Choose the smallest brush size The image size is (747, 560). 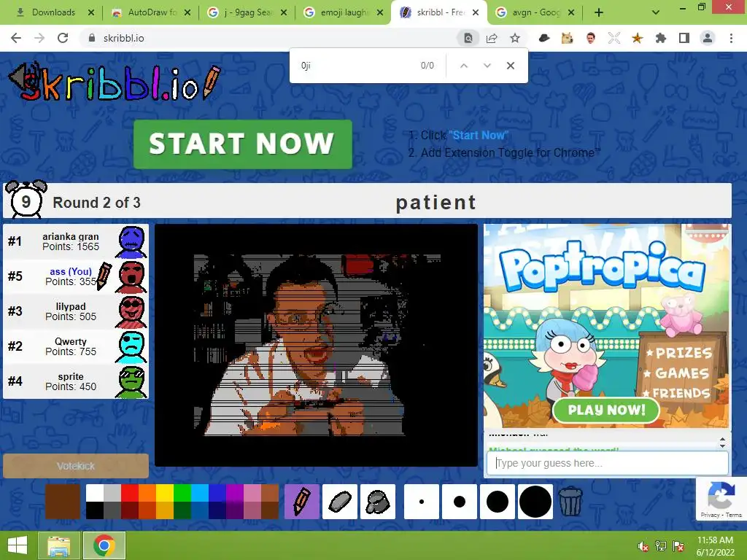pos(421,502)
